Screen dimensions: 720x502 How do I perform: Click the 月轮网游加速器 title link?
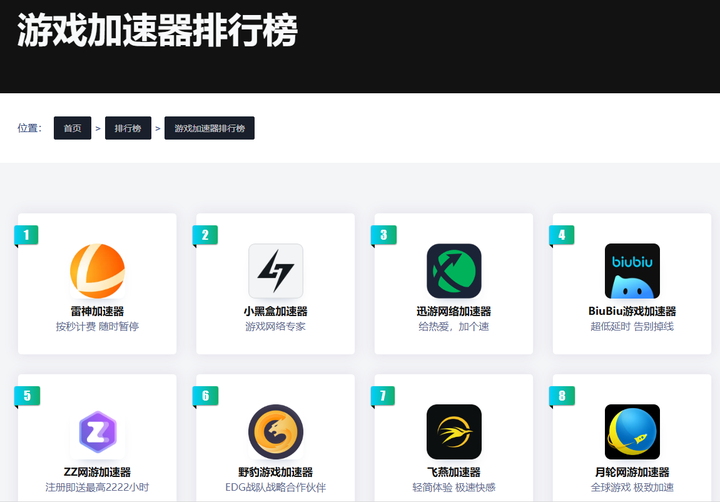[632, 472]
